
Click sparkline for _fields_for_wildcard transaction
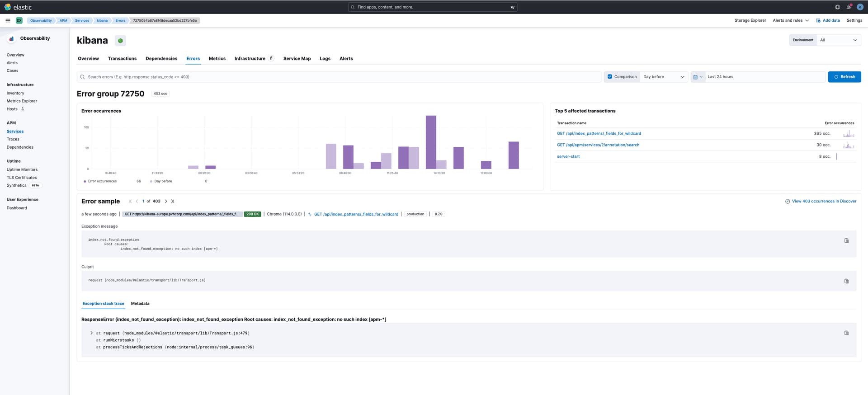click(849, 134)
